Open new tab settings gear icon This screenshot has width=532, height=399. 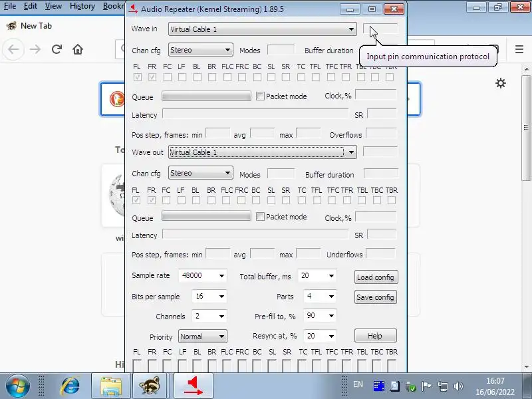501,83
